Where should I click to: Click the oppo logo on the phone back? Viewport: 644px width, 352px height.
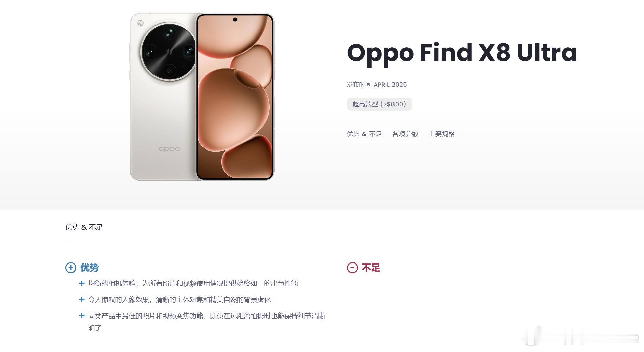coord(169,149)
